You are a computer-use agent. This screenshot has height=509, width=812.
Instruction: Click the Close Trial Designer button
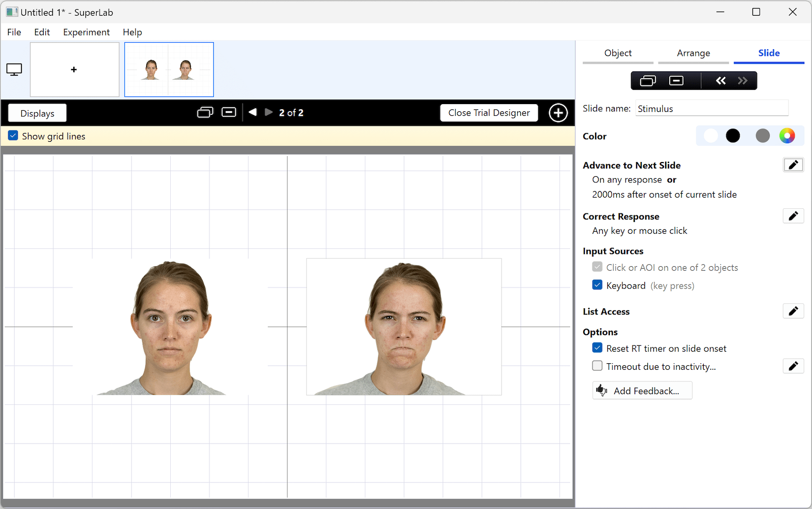(489, 113)
